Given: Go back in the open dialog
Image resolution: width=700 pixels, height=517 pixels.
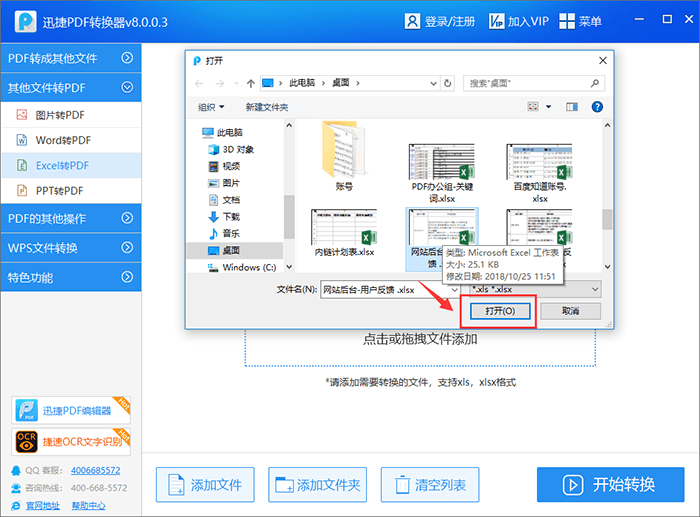Looking at the screenshot, I should (199, 83).
